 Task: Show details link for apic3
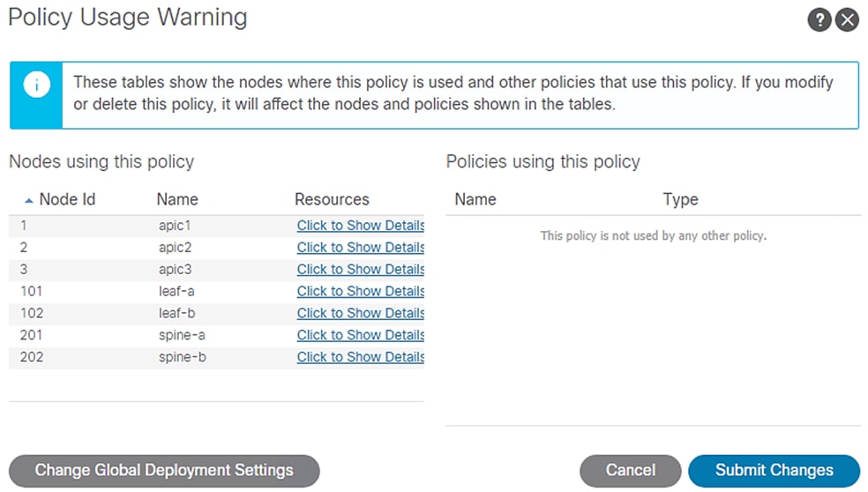coord(360,270)
